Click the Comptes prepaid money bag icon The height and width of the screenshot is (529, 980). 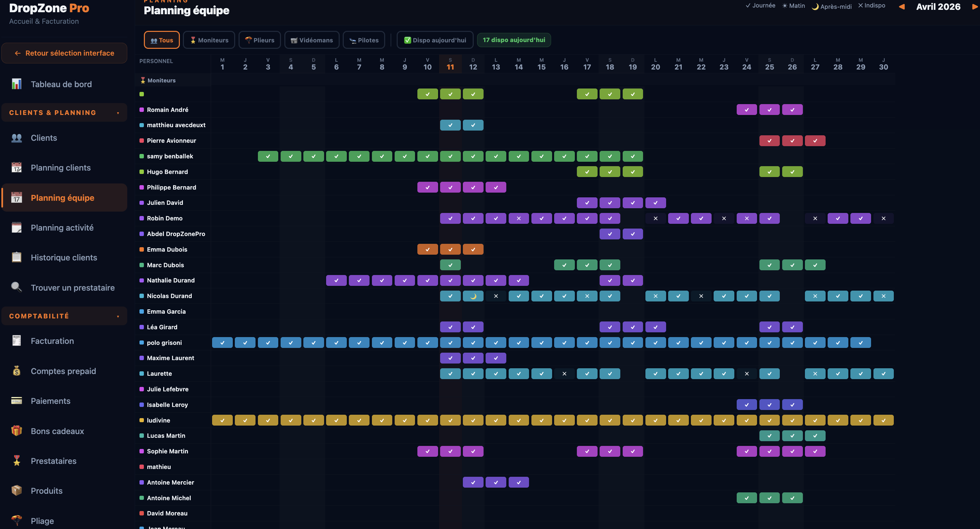(x=16, y=371)
